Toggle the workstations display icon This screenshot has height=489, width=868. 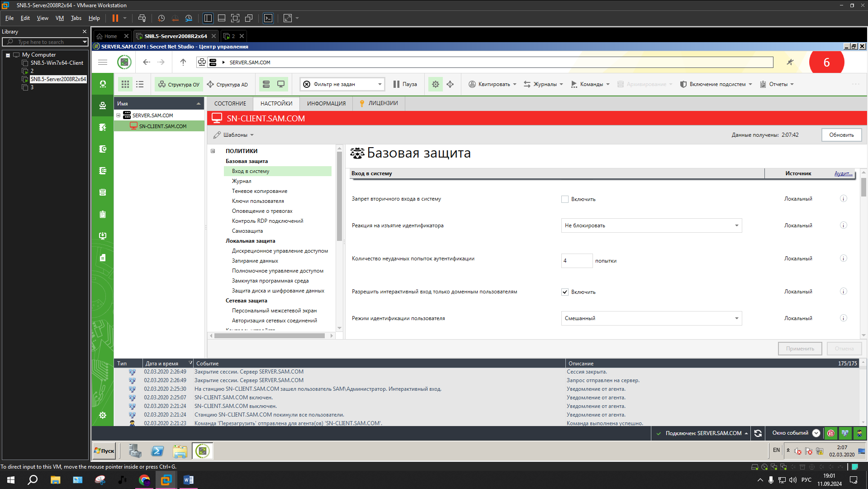pyautogui.click(x=281, y=84)
